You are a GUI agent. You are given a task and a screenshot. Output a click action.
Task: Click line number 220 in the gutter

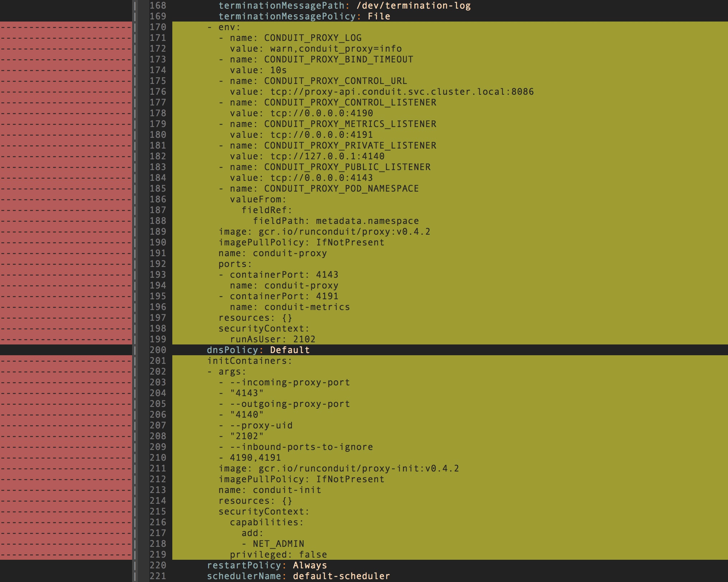158,565
